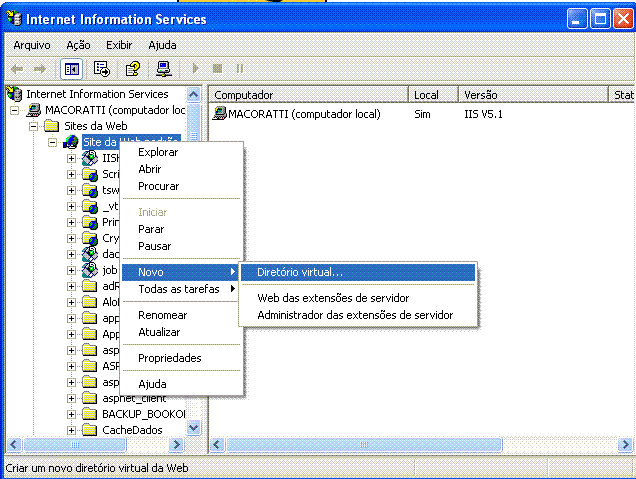Viewport: 636px width, 479px height.
Task: Click the BACKUP_BOOKOI folder icon
Action: point(90,414)
